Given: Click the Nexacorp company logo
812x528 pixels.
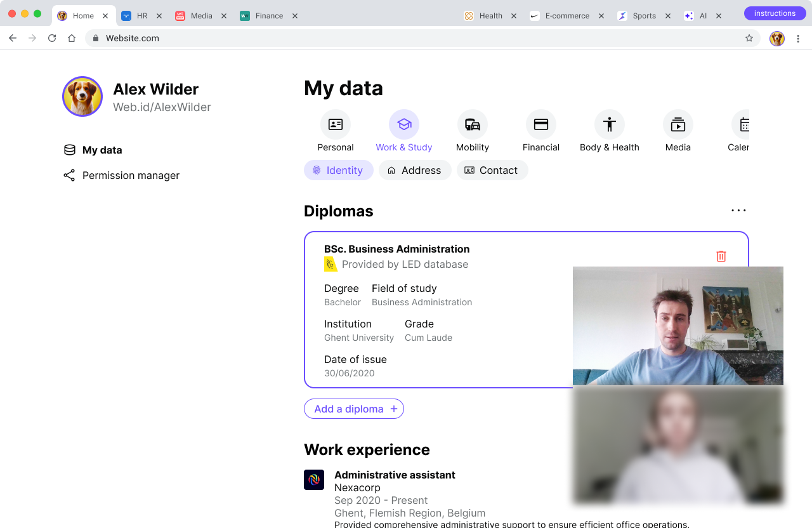Looking at the screenshot, I should [x=314, y=480].
